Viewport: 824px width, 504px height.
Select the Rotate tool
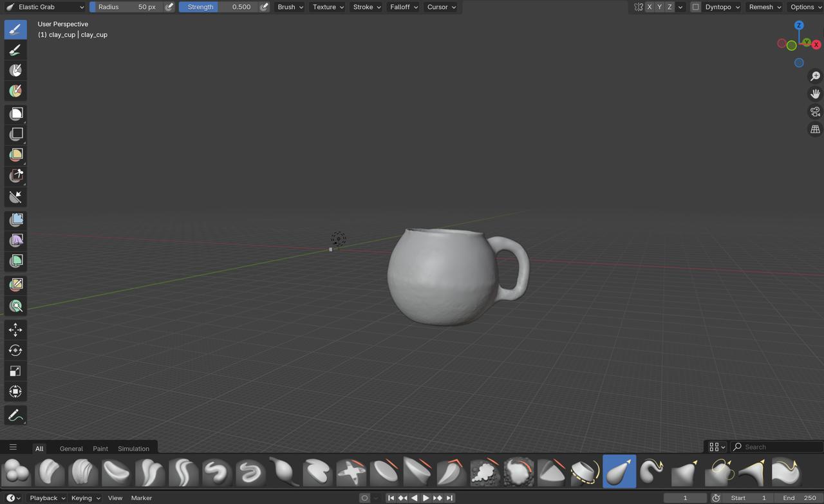click(15, 350)
